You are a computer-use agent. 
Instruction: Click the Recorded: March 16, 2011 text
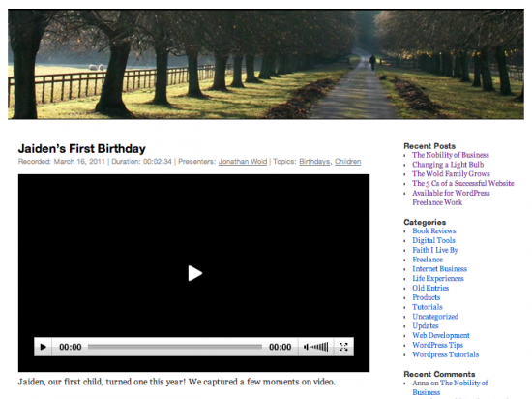click(x=61, y=162)
